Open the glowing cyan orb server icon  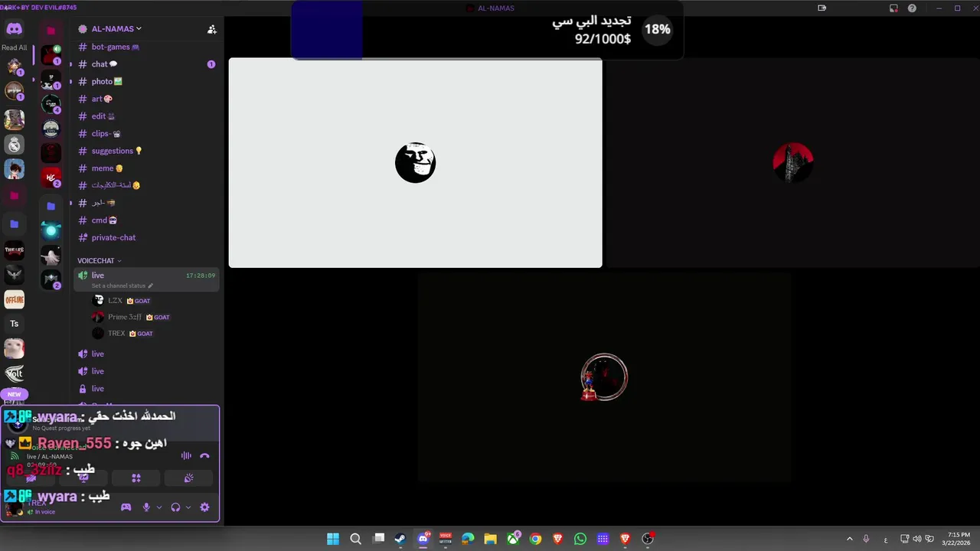[x=51, y=230]
